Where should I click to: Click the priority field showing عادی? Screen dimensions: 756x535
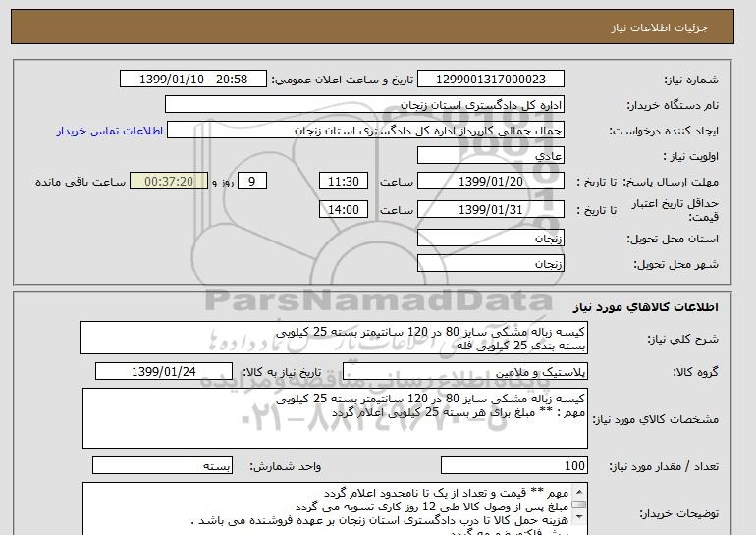click(x=490, y=156)
